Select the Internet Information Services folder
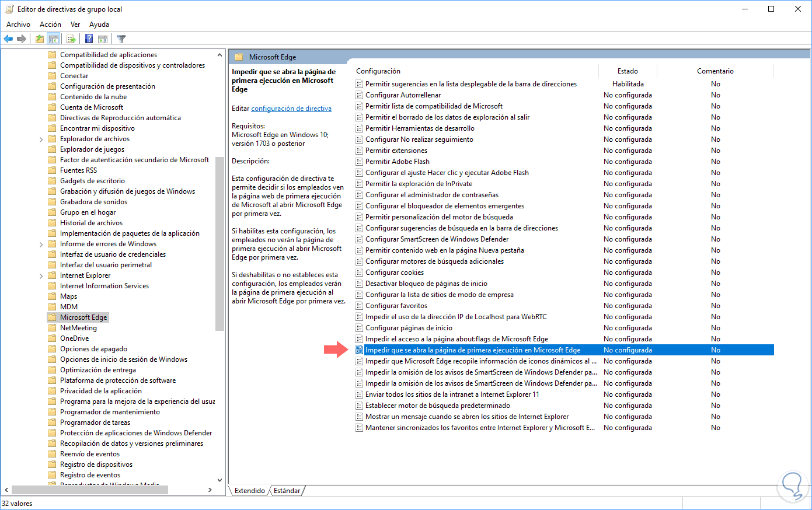Image resolution: width=812 pixels, height=510 pixels. 104,286
